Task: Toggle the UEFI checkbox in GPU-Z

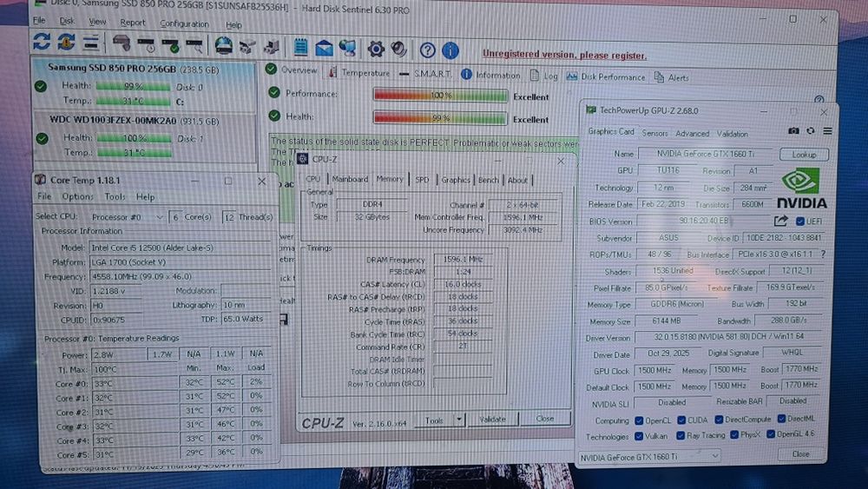Action: [x=800, y=221]
